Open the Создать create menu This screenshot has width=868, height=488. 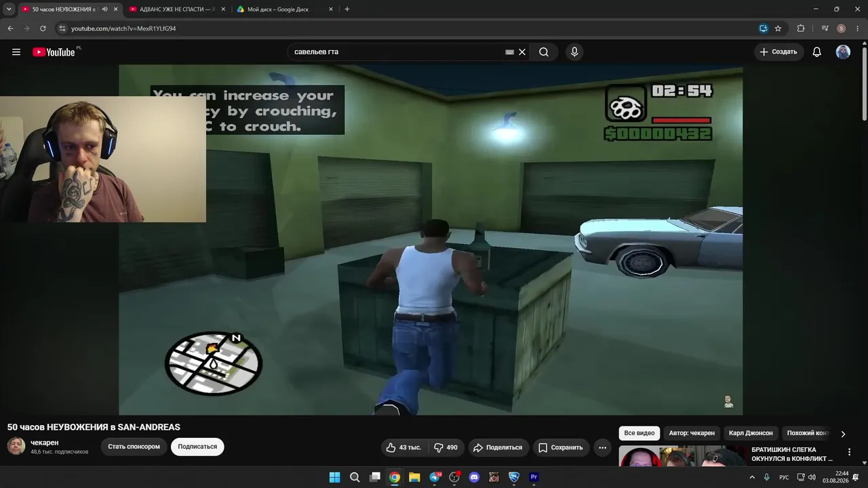click(778, 52)
